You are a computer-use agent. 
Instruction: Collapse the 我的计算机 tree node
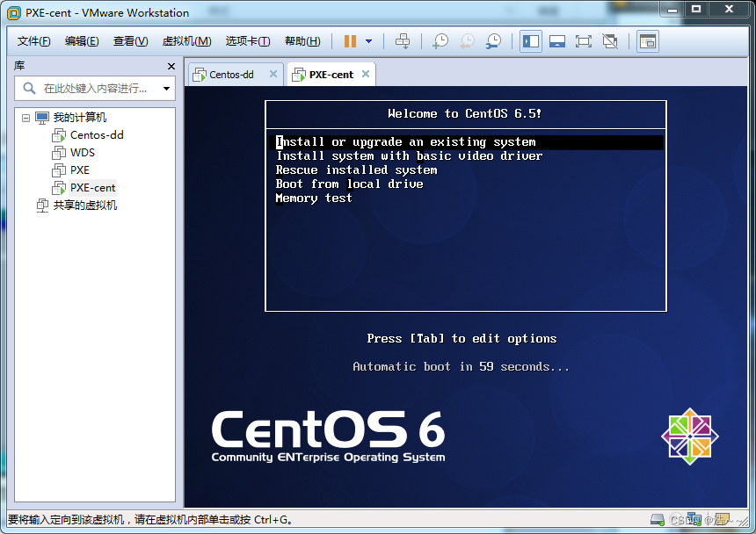(26, 116)
